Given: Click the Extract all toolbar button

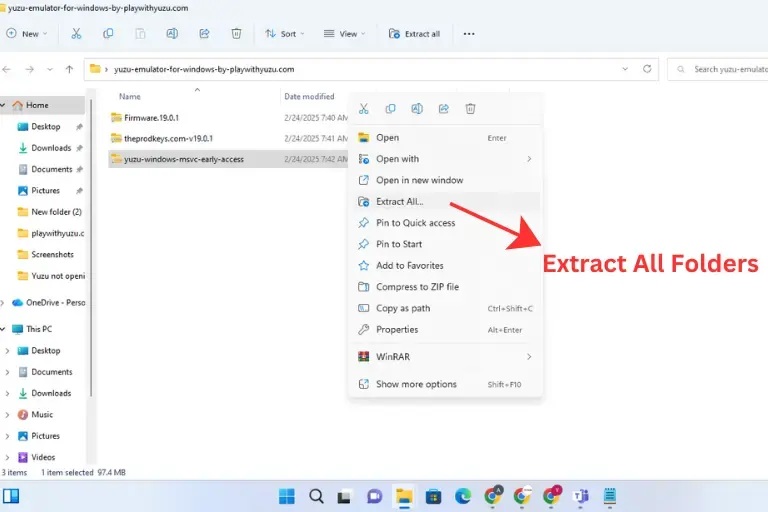Looking at the screenshot, I should (414, 33).
